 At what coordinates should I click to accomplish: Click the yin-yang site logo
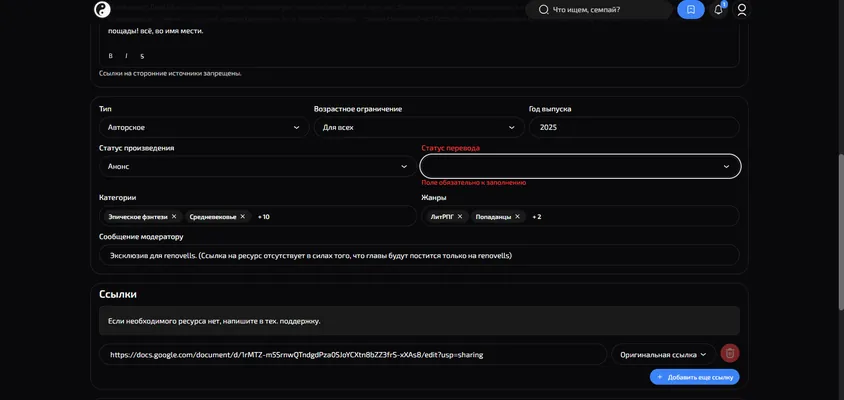pyautogui.click(x=102, y=9)
